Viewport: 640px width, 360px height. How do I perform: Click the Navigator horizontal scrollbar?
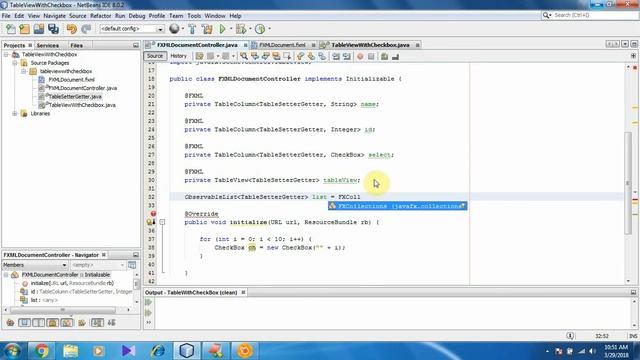62,310
